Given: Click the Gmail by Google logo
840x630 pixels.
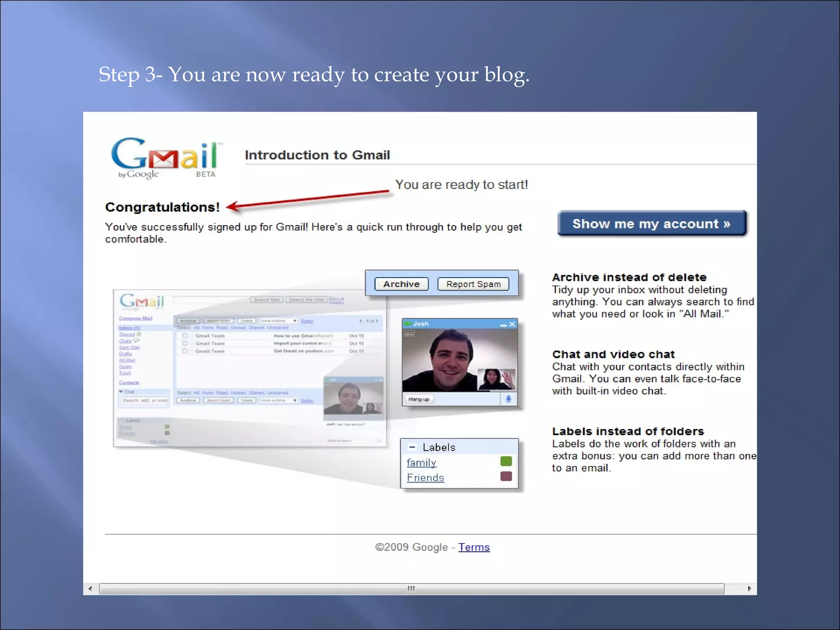Looking at the screenshot, I should tap(167, 158).
